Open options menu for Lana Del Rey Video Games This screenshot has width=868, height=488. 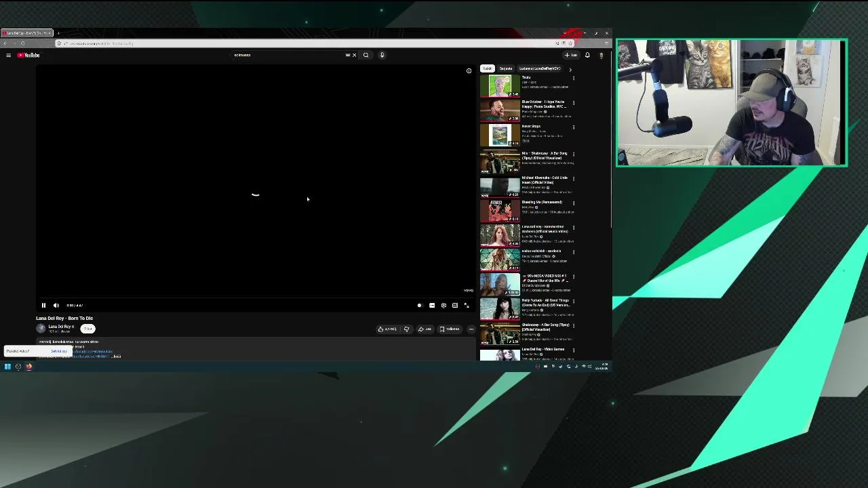point(574,350)
